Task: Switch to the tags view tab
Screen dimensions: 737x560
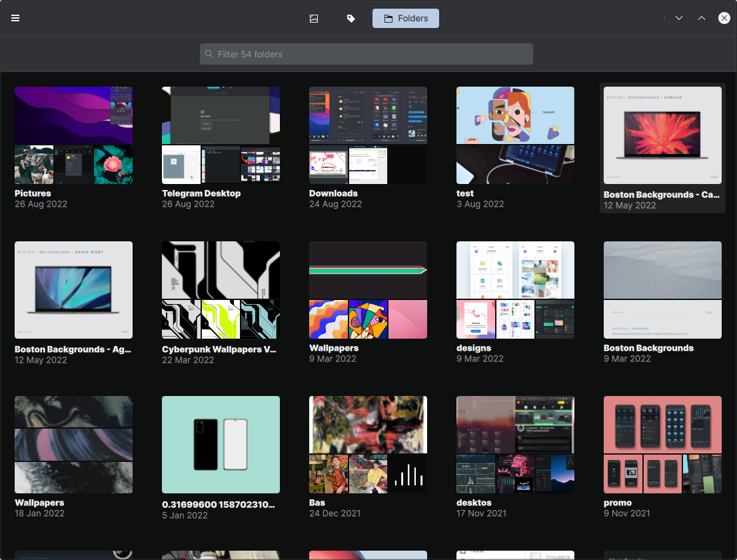Action: pos(351,19)
